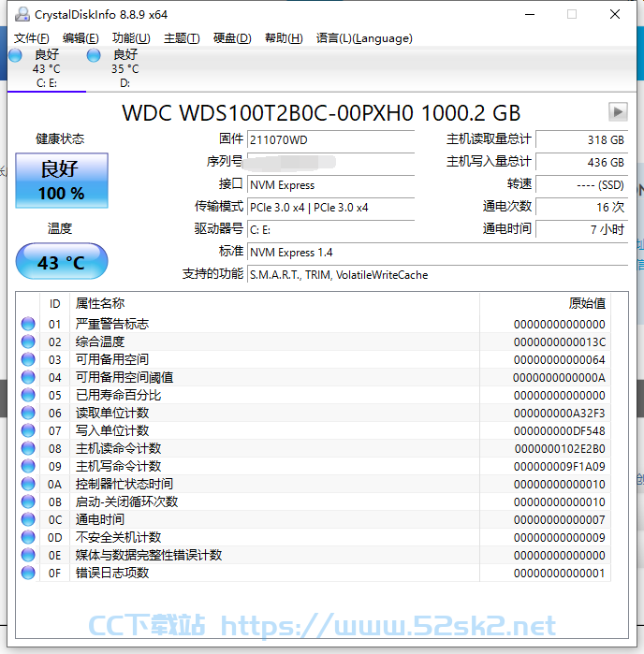
Task: Click the interface field NVM Express
Action: (330, 184)
